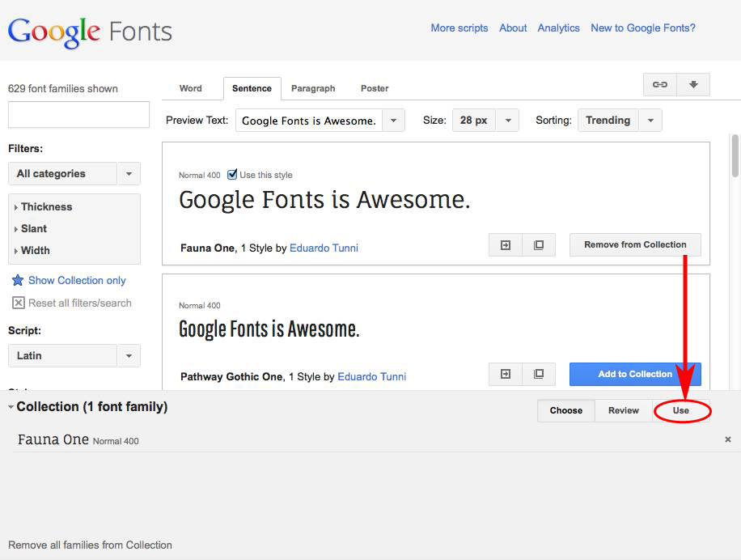Visit the About link

coord(513,28)
